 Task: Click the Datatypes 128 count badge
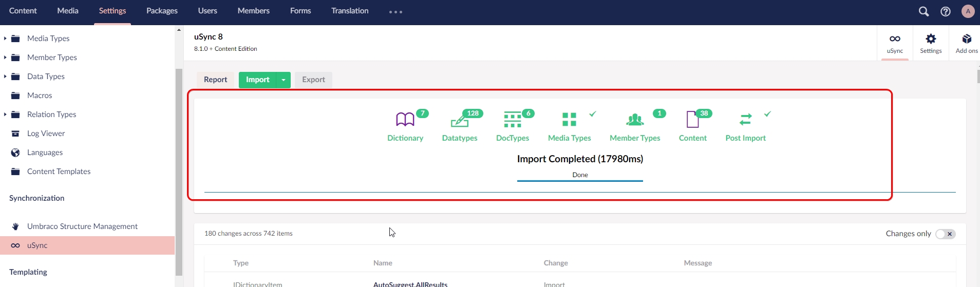pyautogui.click(x=473, y=113)
